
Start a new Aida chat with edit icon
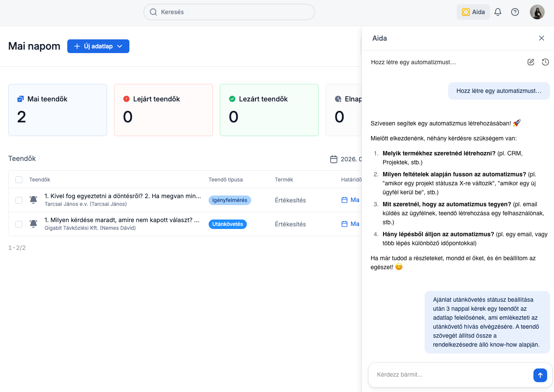531,62
